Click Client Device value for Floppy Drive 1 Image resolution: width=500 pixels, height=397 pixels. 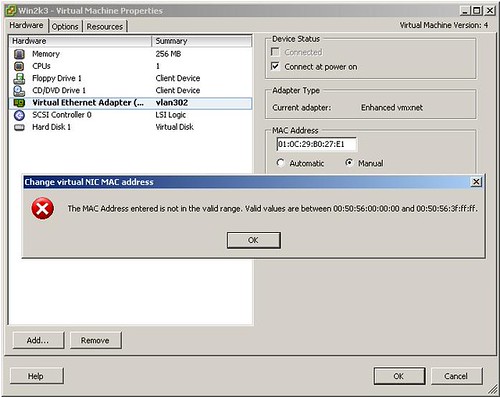pyautogui.click(x=178, y=78)
